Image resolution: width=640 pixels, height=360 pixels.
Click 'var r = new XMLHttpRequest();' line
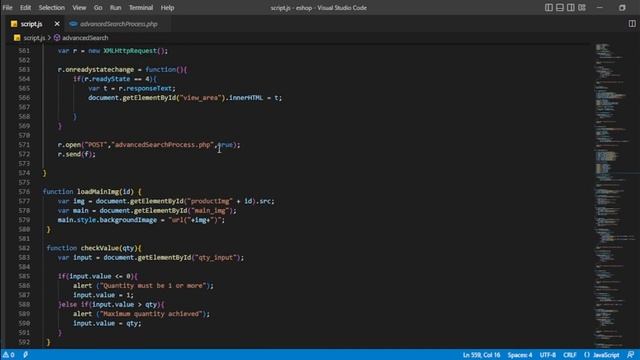pos(113,51)
